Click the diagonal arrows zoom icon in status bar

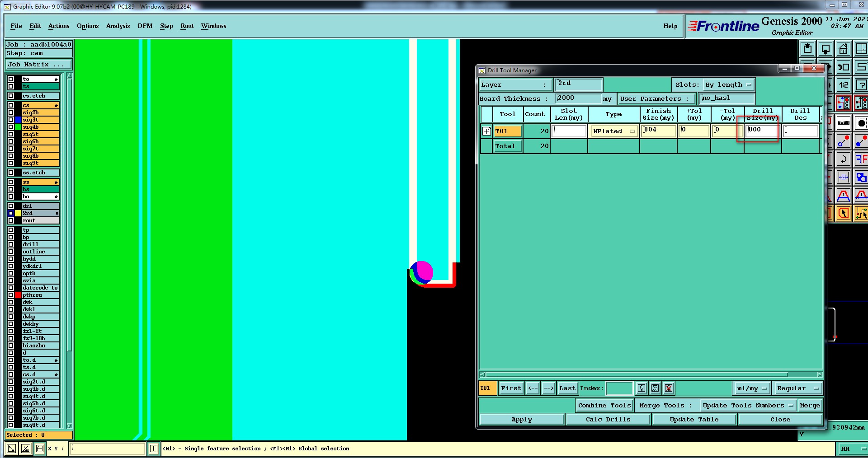[11, 449]
